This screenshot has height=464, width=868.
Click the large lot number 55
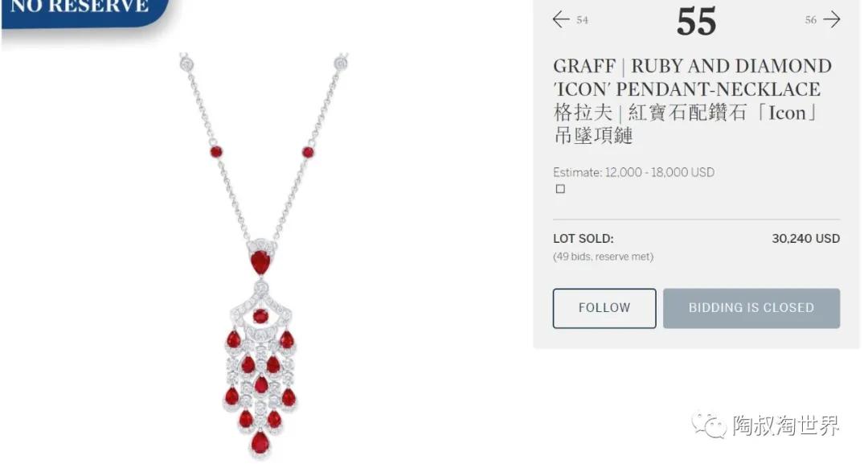click(696, 22)
